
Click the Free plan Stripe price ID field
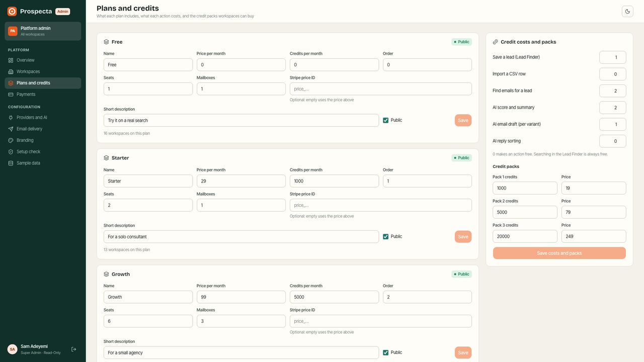pyautogui.click(x=381, y=89)
